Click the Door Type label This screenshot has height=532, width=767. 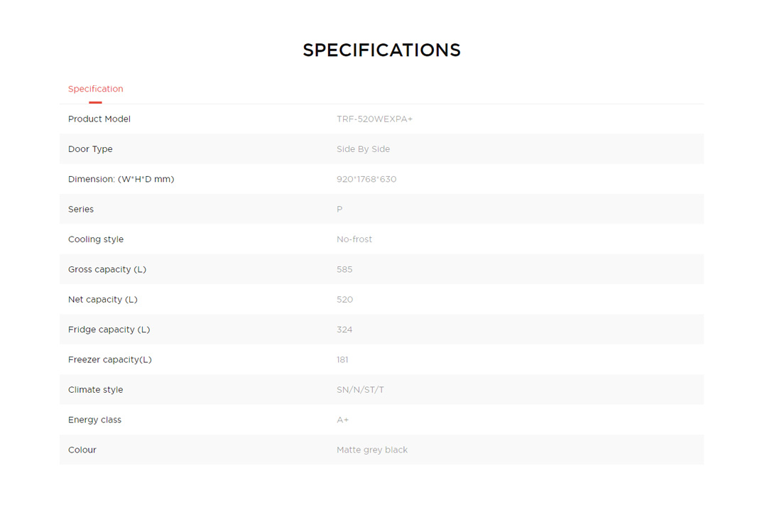(x=90, y=149)
